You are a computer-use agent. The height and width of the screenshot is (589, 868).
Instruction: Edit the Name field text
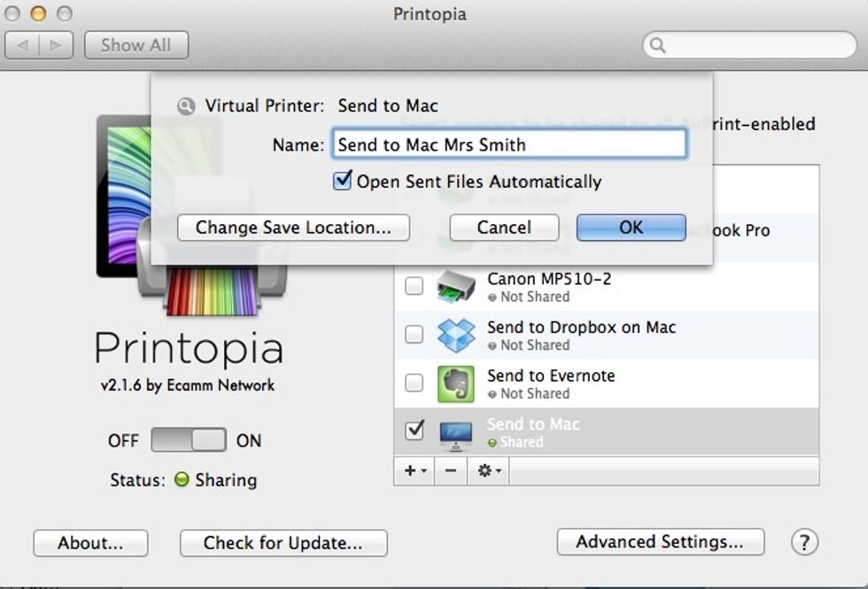coord(509,143)
